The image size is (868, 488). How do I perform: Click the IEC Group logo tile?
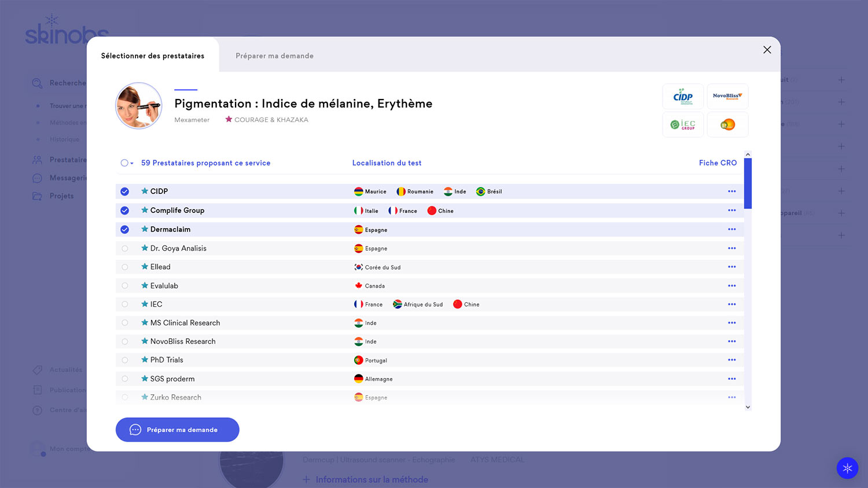[683, 124]
